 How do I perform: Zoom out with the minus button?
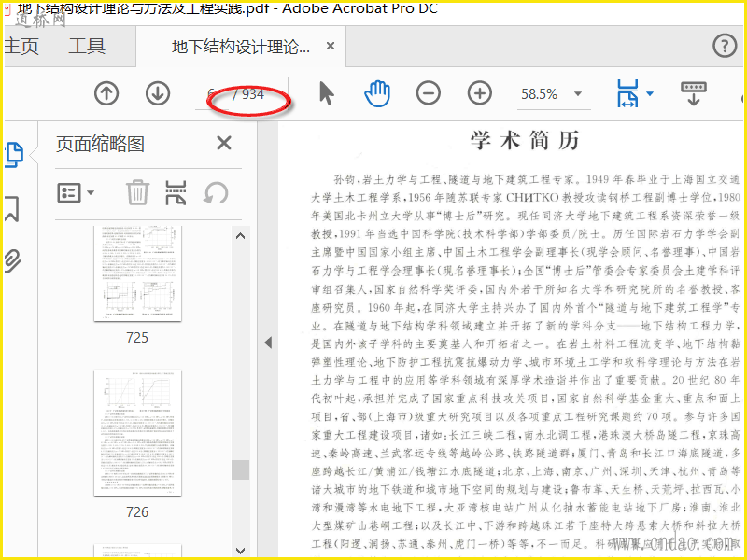pos(429,93)
